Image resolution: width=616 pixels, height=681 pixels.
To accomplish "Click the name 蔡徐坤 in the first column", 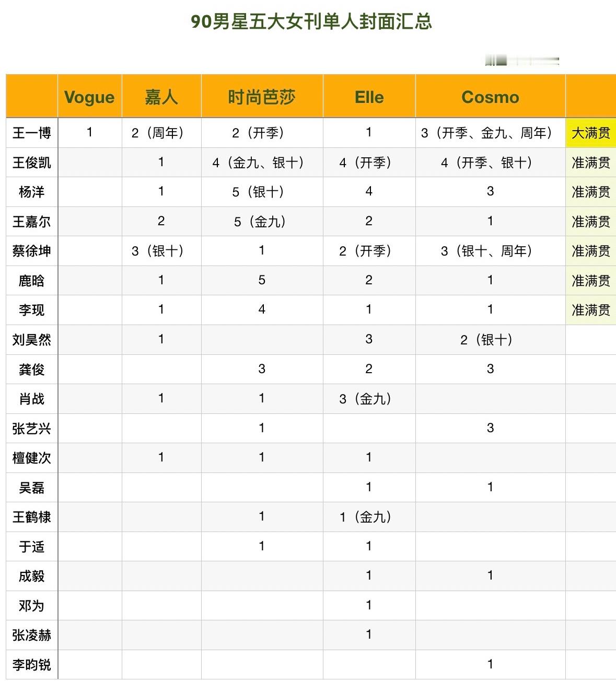I will (x=30, y=251).
